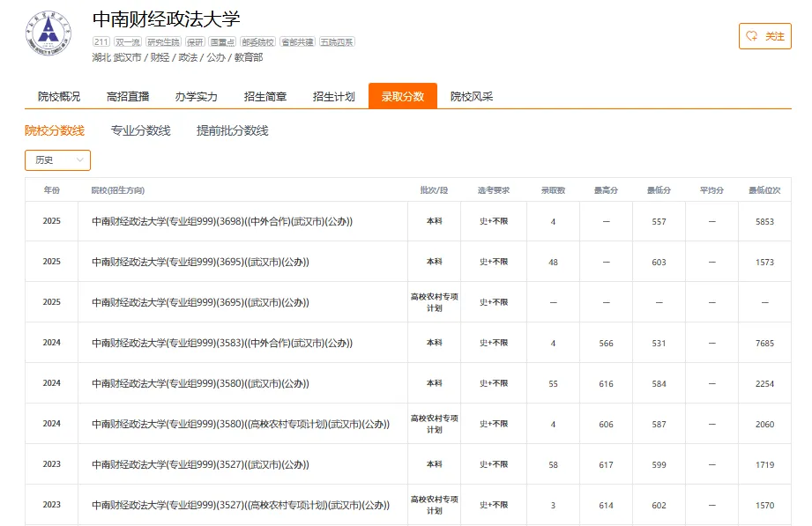Select 院校分数线 sub-tab
Screen dimensions: 812x526
tap(55, 130)
